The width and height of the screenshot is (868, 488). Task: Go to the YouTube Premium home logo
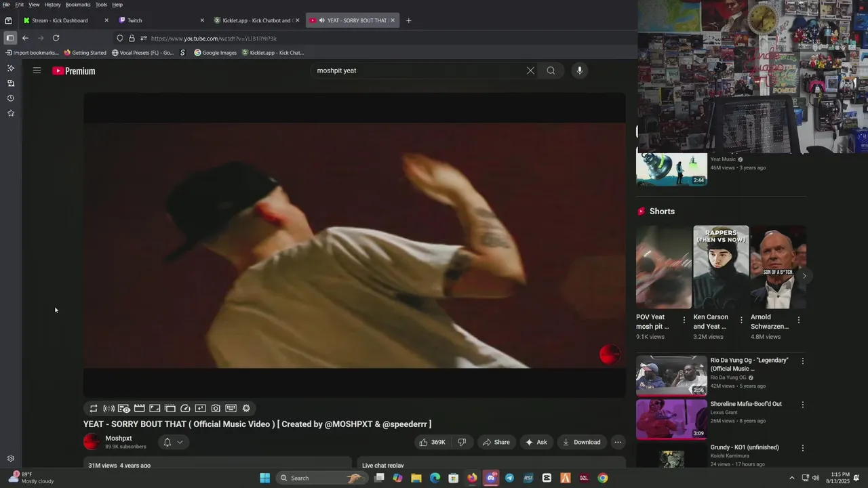(74, 70)
